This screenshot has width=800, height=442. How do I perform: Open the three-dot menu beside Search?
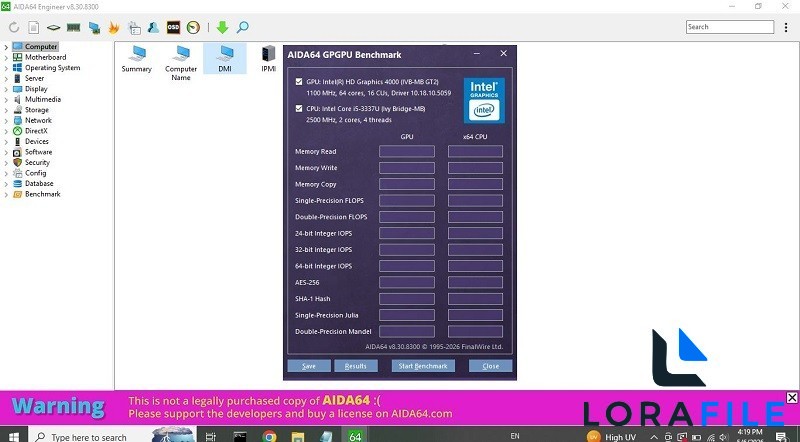[x=786, y=28]
